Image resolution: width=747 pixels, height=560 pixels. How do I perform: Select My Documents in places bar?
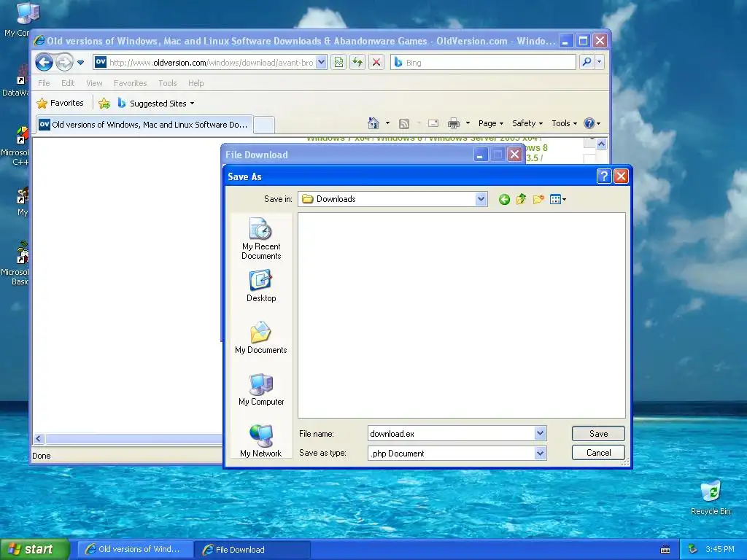click(x=261, y=338)
